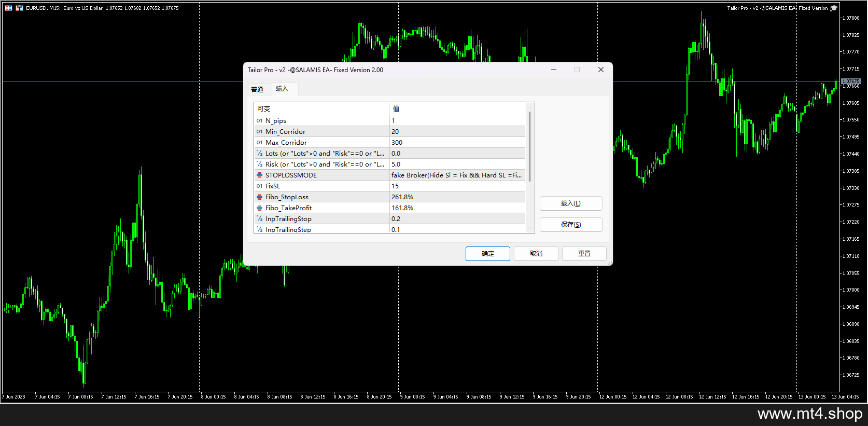Click the 重置 reset button
868x426 pixels.
(x=584, y=254)
